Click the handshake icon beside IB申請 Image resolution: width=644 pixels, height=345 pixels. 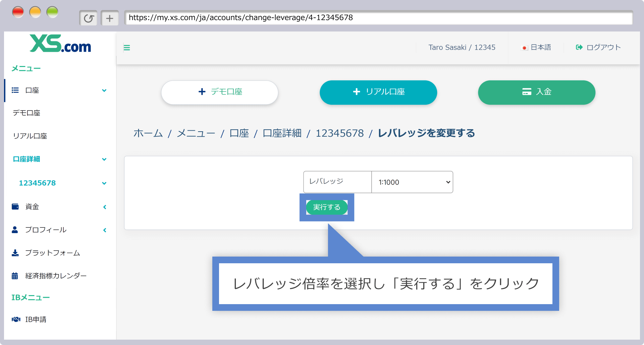[16, 319]
